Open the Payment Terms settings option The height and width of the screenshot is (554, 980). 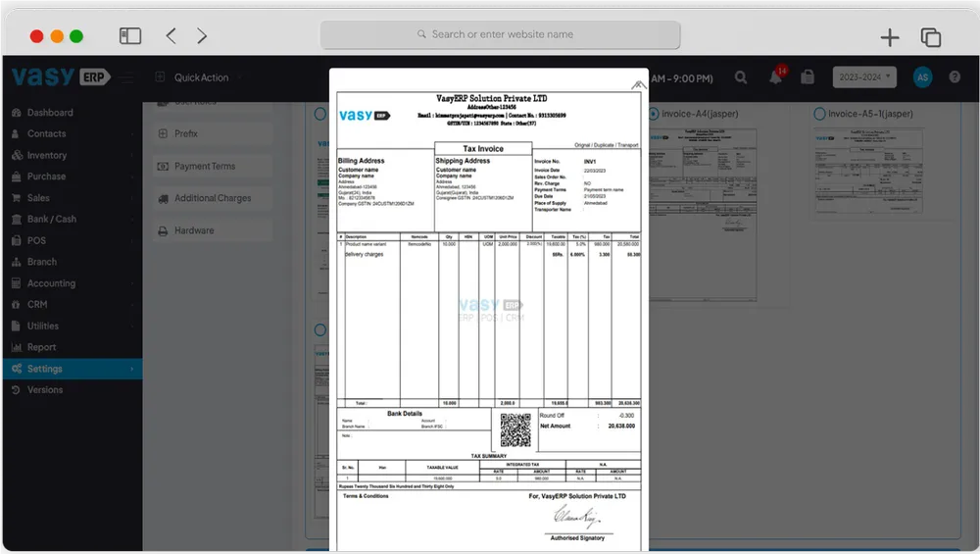212,167
